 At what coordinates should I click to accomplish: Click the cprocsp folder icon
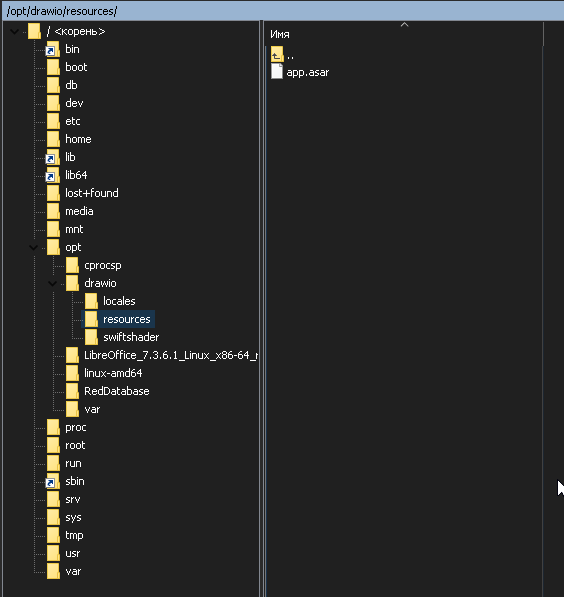click(x=72, y=265)
